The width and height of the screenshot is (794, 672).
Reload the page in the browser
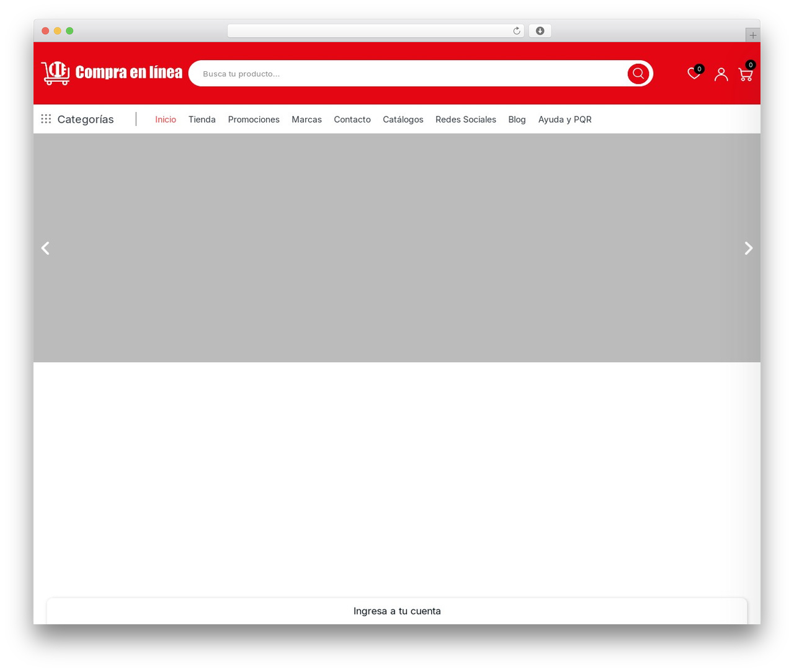coord(517,31)
